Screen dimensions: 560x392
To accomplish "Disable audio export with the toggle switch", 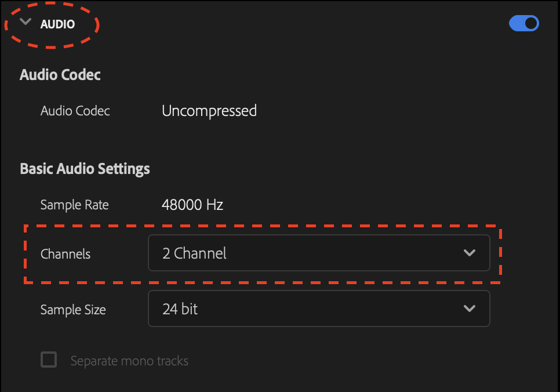I will pos(523,23).
